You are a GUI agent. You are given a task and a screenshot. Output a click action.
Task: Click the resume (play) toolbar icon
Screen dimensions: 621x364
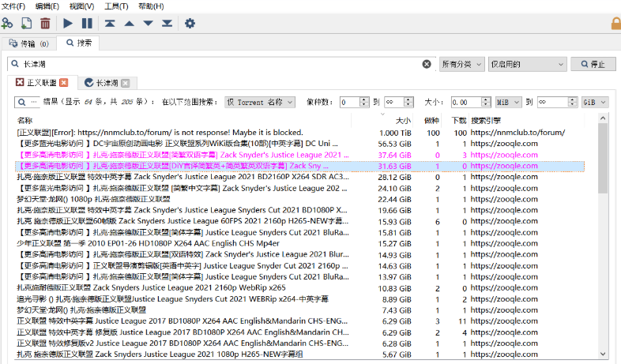coord(68,24)
